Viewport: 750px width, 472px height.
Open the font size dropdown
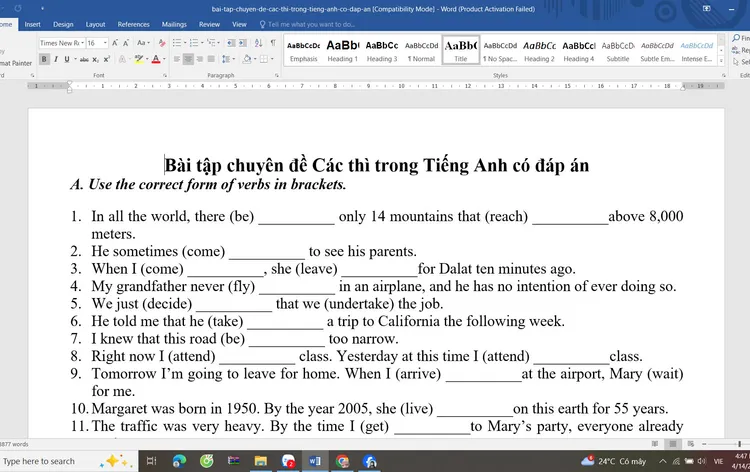104,43
